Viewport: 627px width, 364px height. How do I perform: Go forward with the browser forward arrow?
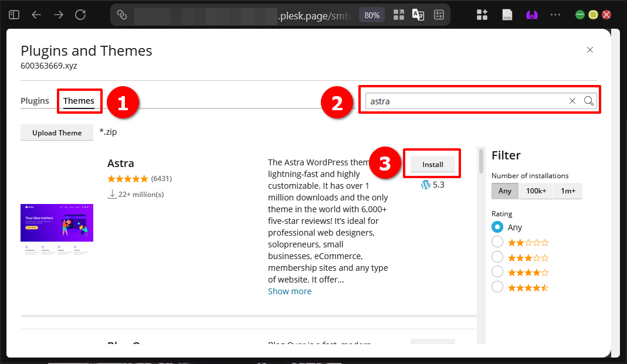[59, 15]
